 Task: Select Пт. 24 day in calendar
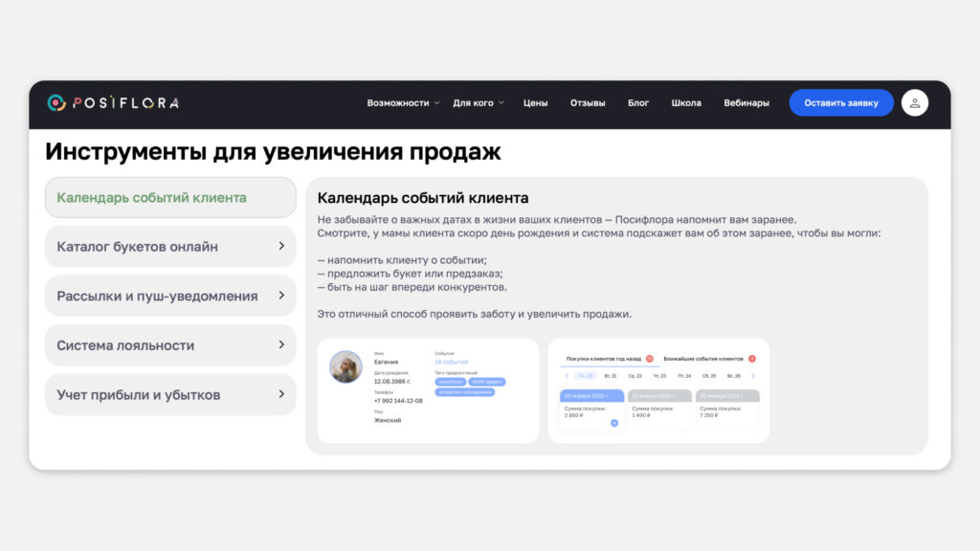pyautogui.click(x=684, y=376)
